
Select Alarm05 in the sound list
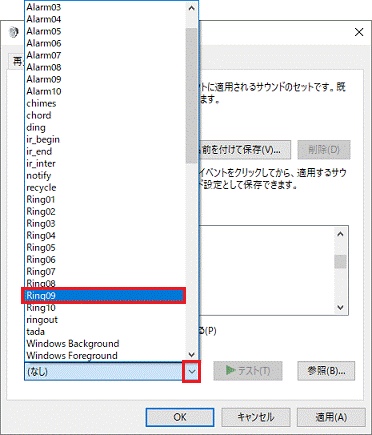(105, 31)
